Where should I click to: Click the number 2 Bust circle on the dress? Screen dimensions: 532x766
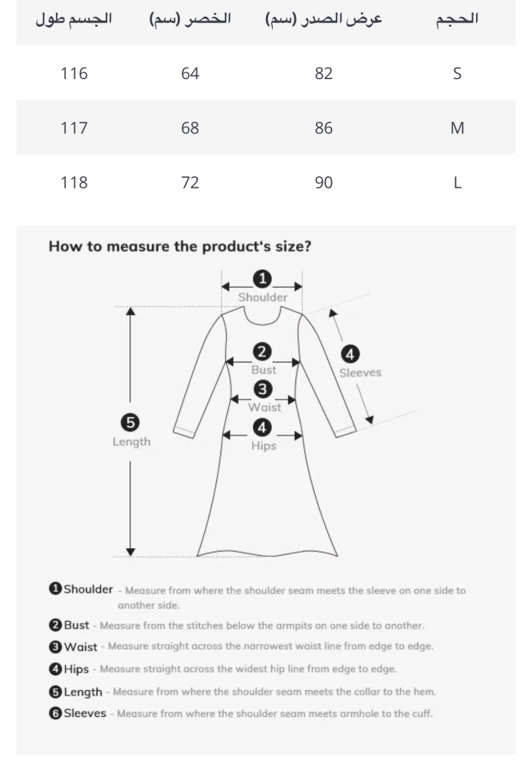[x=263, y=352]
